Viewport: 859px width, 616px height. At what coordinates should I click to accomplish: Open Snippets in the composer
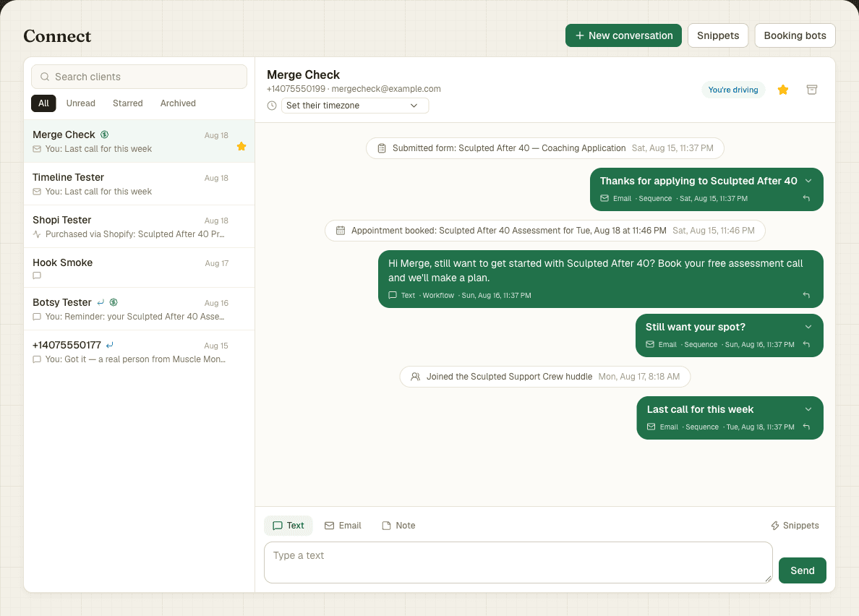point(795,526)
